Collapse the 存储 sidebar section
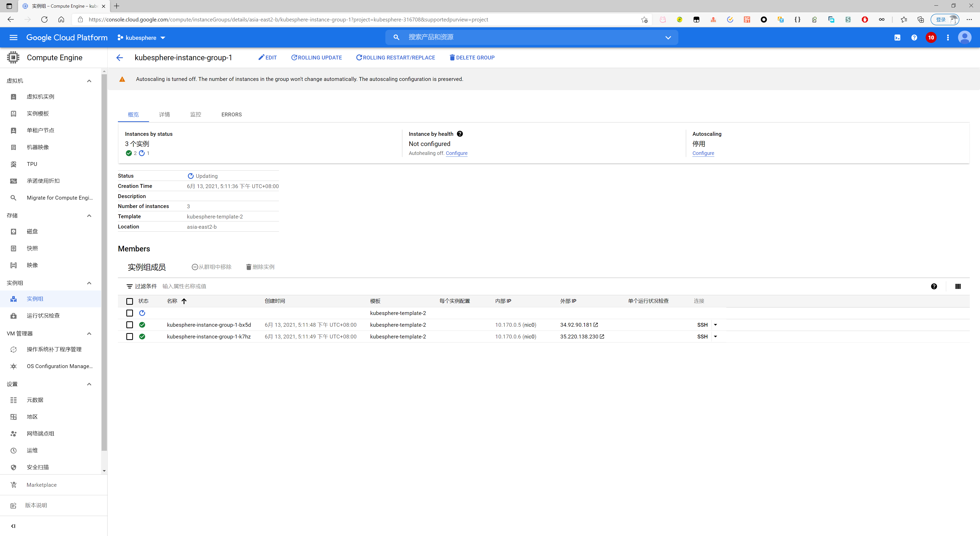980x536 pixels. coord(89,216)
